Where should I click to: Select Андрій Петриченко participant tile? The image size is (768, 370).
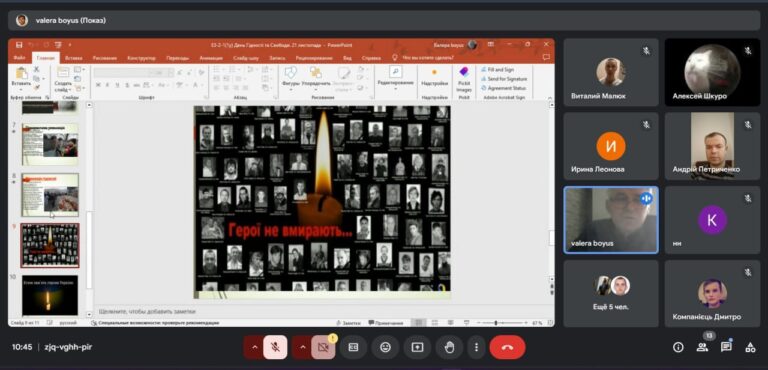tap(712, 146)
